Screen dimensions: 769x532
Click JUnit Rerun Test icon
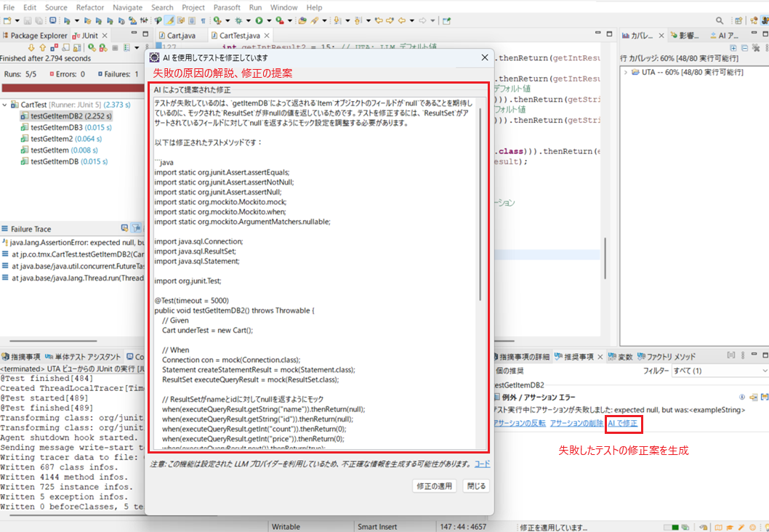click(x=92, y=47)
